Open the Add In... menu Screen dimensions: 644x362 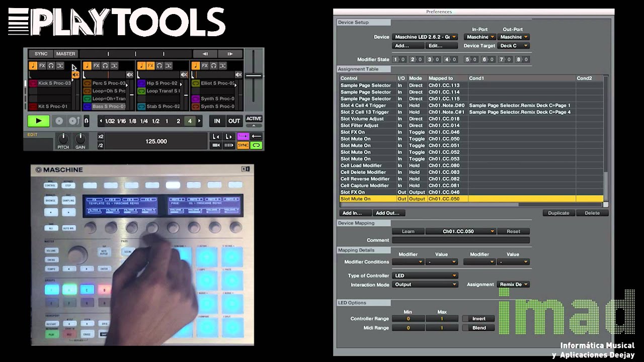coord(355,213)
